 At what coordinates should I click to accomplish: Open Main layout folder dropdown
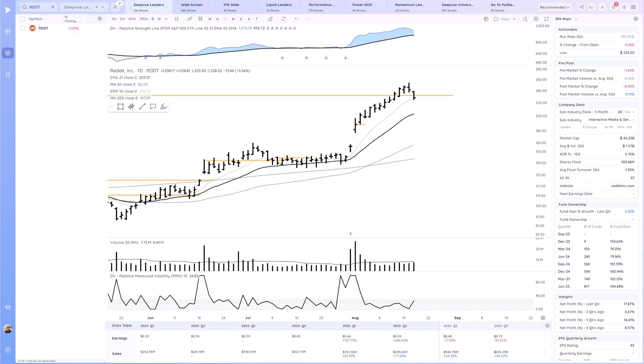[x=505, y=19]
